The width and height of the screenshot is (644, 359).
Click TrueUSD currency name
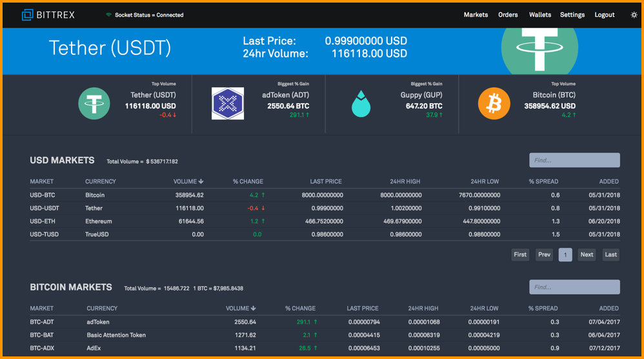97,234
